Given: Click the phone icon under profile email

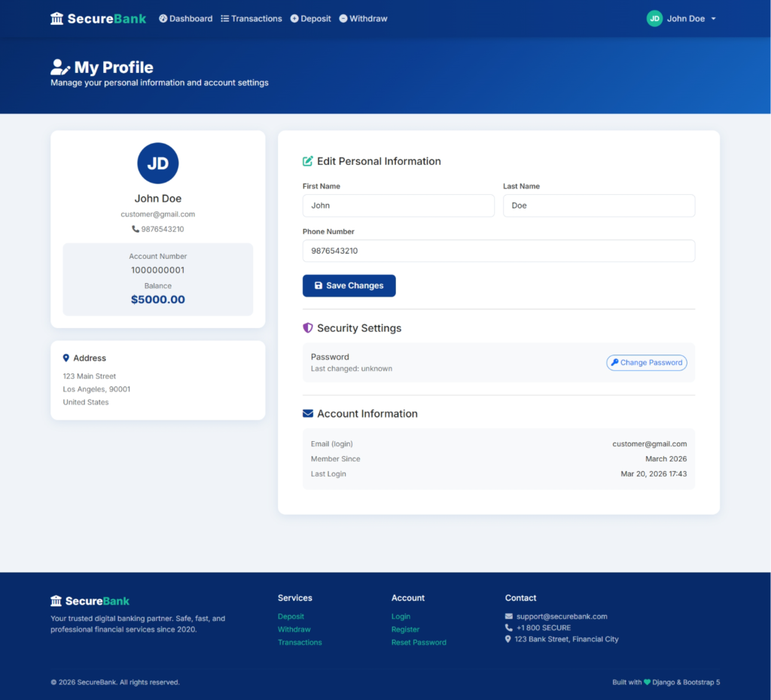Looking at the screenshot, I should [136, 229].
